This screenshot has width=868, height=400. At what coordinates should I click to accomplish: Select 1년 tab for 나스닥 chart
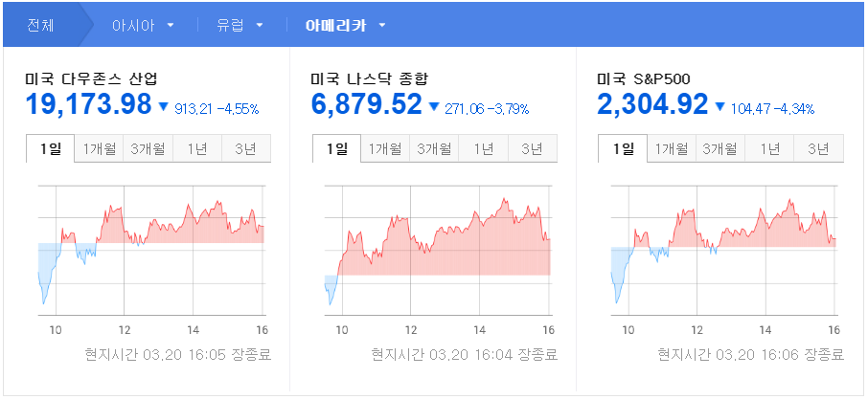click(x=483, y=148)
